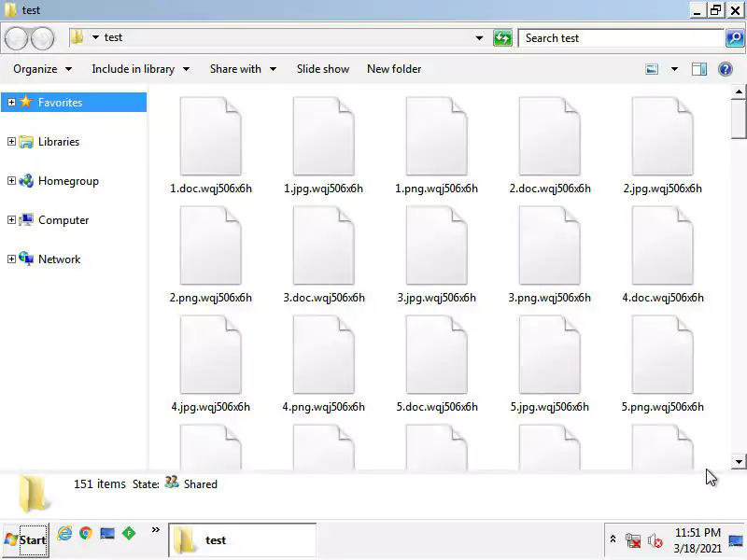Image resolution: width=747 pixels, height=560 pixels.
Task: Expand the Network tree node
Action: click(11, 259)
